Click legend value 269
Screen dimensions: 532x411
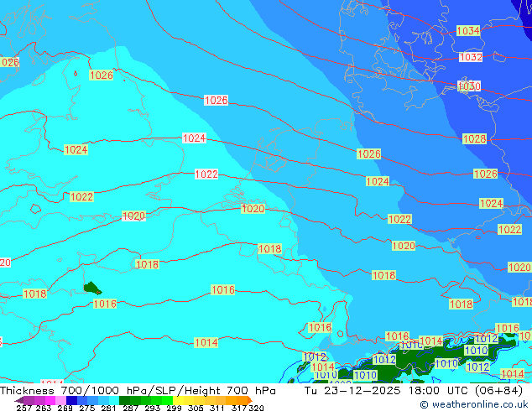tap(65, 408)
